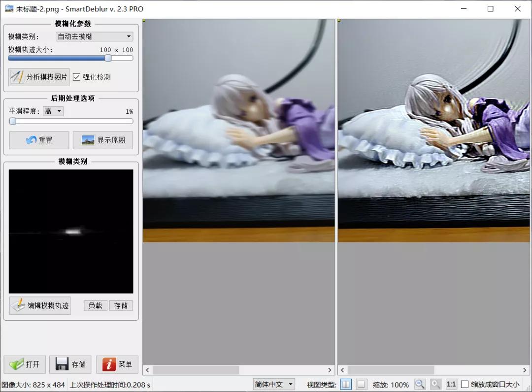Click the right pane scrollbar left arrow
The image size is (532, 392).
[342, 370]
